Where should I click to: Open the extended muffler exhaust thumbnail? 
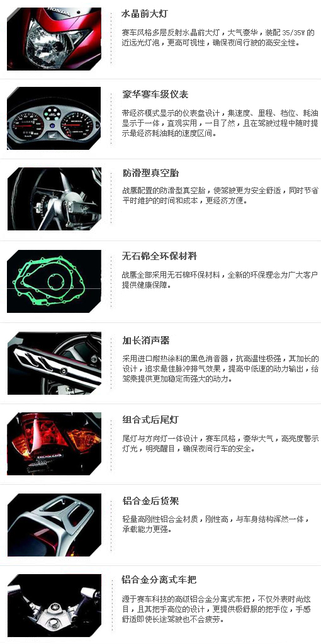tap(54, 363)
